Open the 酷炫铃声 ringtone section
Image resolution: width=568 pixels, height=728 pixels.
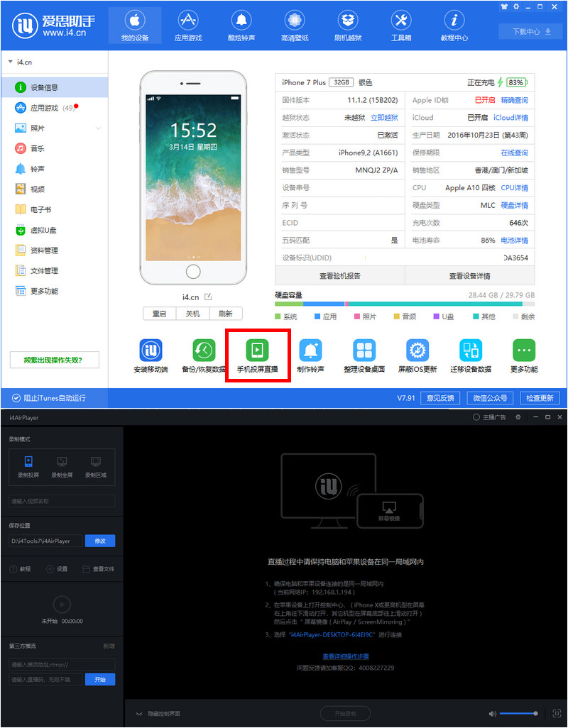coord(241,25)
